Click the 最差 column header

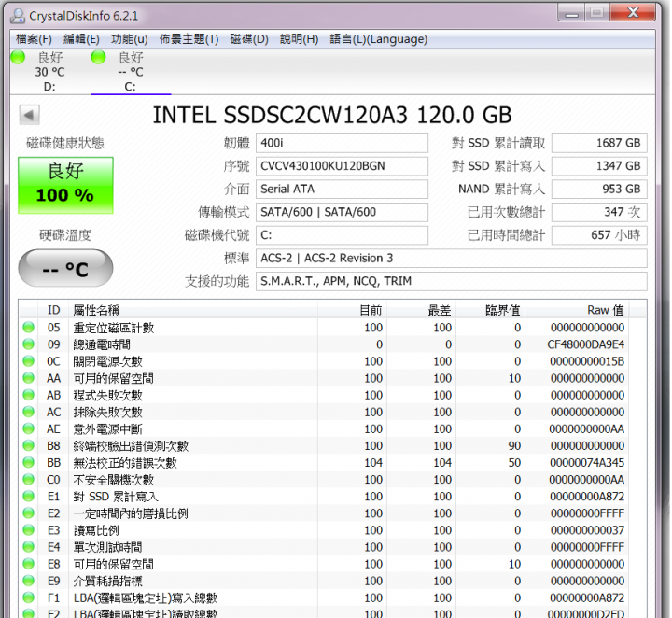(421, 310)
